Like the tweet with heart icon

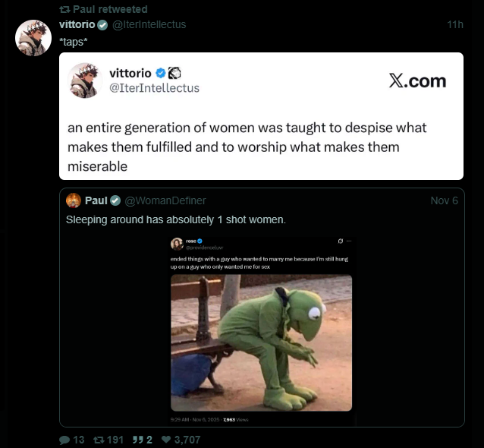(x=166, y=440)
